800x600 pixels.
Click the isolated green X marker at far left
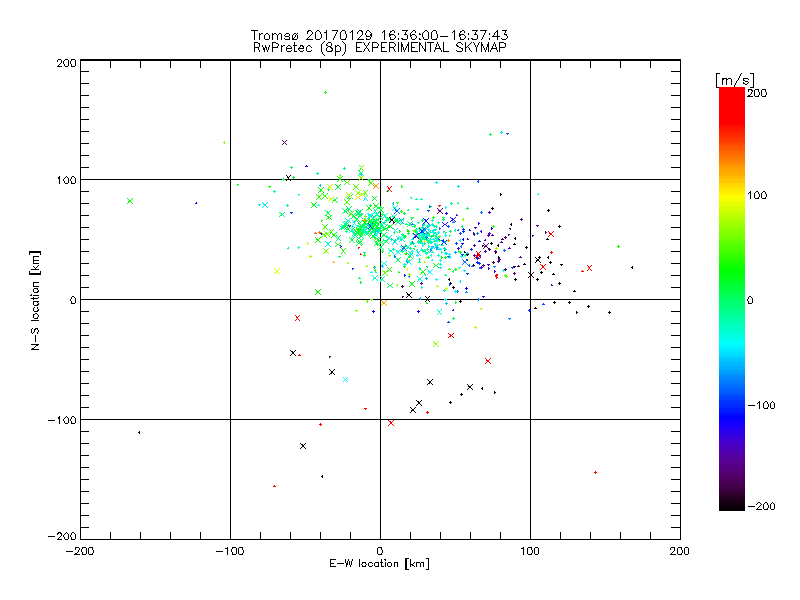tap(130, 201)
